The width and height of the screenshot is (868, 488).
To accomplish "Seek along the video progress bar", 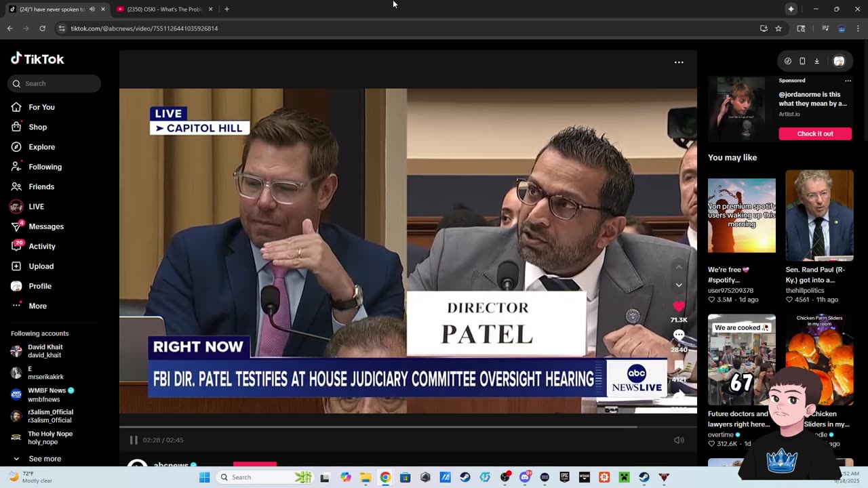I will point(408,426).
